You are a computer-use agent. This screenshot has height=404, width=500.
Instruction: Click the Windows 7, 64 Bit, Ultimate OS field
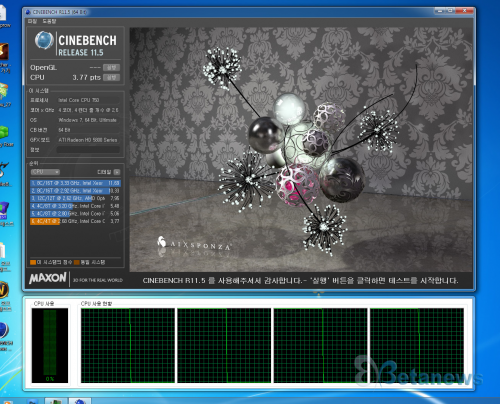pos(88,120)
